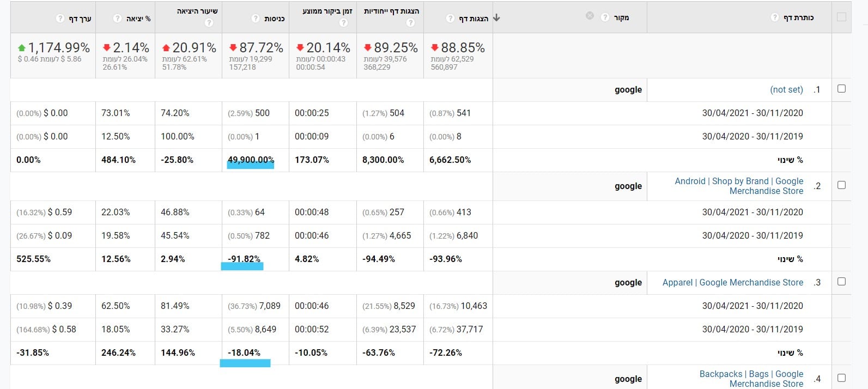Open help icon beside מקור header
Viewport: 868px width, 389px height.
point(605,17)
